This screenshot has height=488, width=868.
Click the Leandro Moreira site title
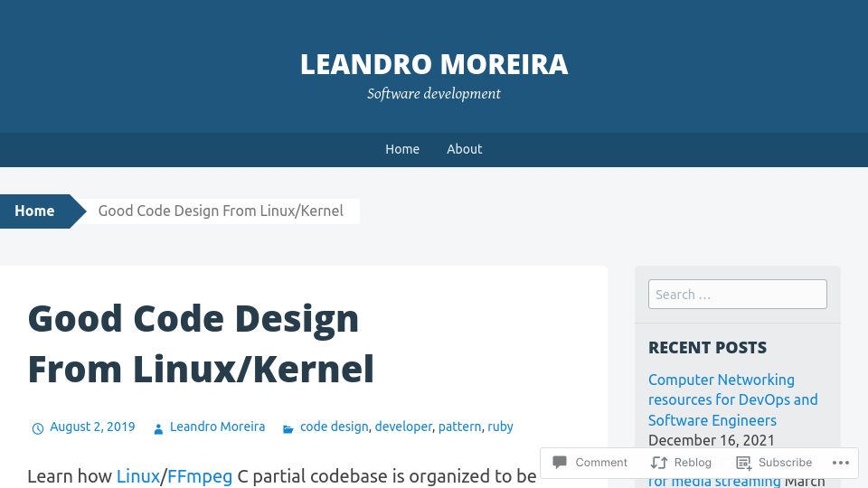434,64
